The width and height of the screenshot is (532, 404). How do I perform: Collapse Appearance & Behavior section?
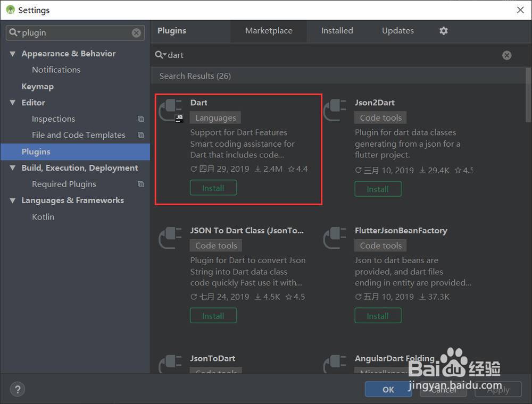point(13,54)
